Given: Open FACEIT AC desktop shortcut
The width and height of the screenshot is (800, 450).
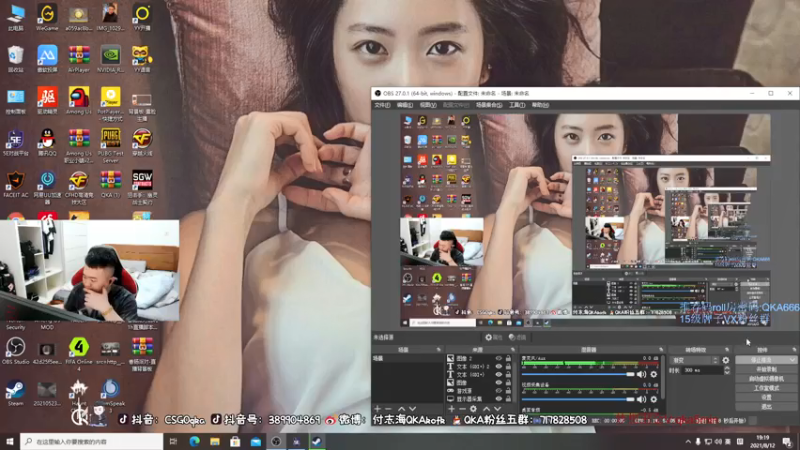Looking at the screenshot, I should (x=15, y=184).
